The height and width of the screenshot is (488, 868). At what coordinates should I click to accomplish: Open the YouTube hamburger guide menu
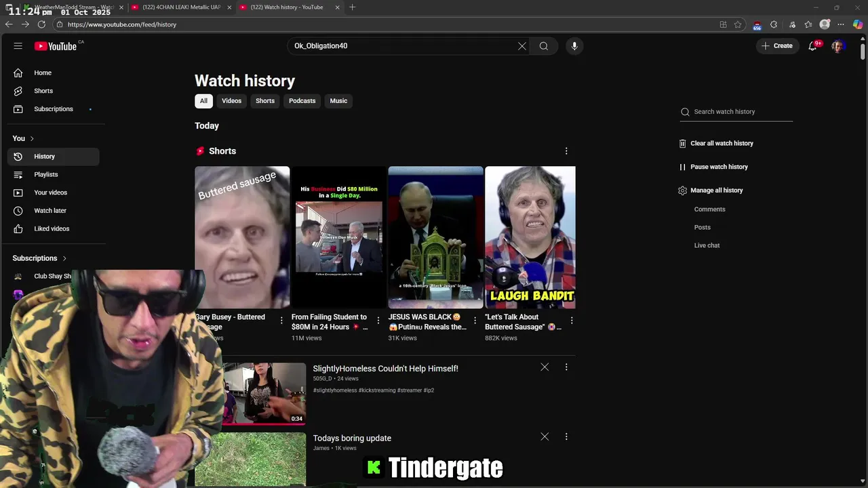(18, 46)
